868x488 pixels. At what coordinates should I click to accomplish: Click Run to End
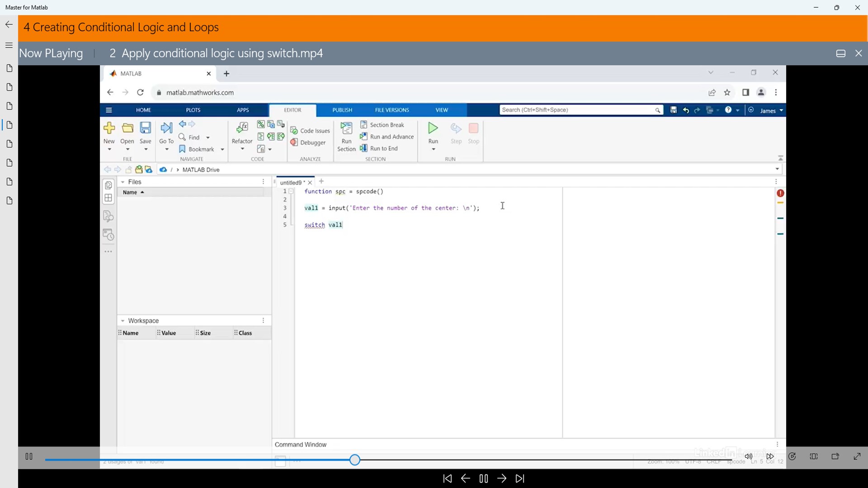[380, 148]
